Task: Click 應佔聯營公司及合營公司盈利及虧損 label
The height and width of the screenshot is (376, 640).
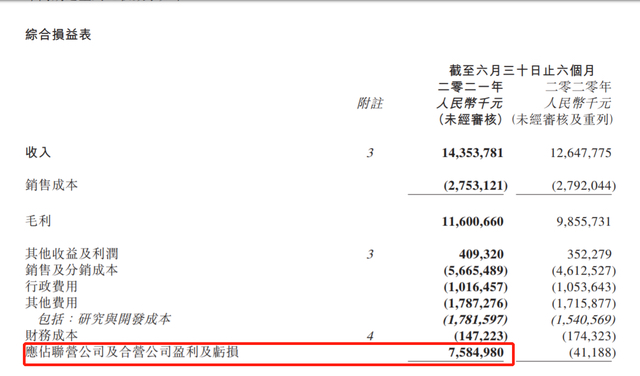Action: 132,352
